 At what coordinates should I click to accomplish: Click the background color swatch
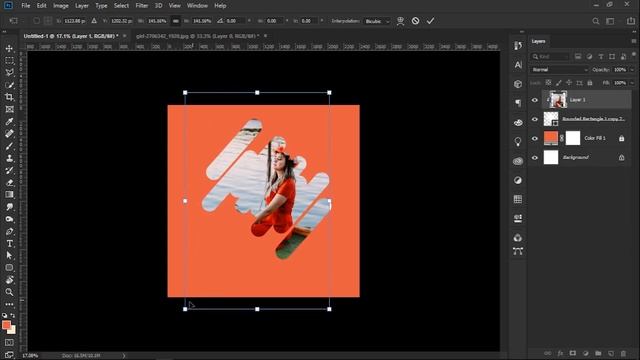pos(12,330)
